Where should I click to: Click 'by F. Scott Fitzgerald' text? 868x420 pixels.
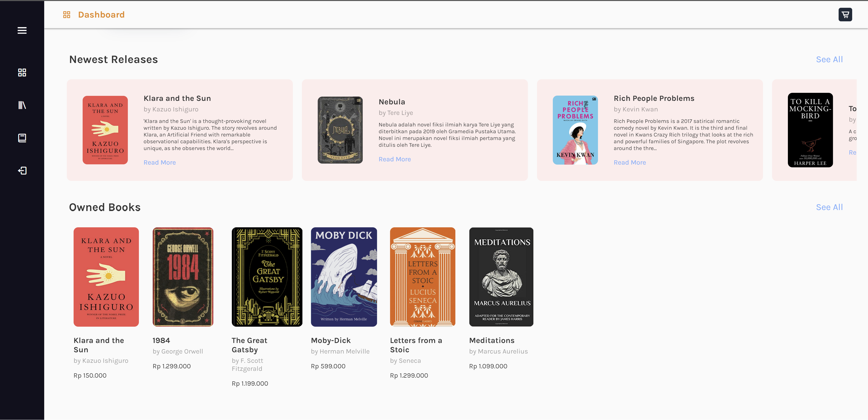pyautogui.click(x=247, y=365)
